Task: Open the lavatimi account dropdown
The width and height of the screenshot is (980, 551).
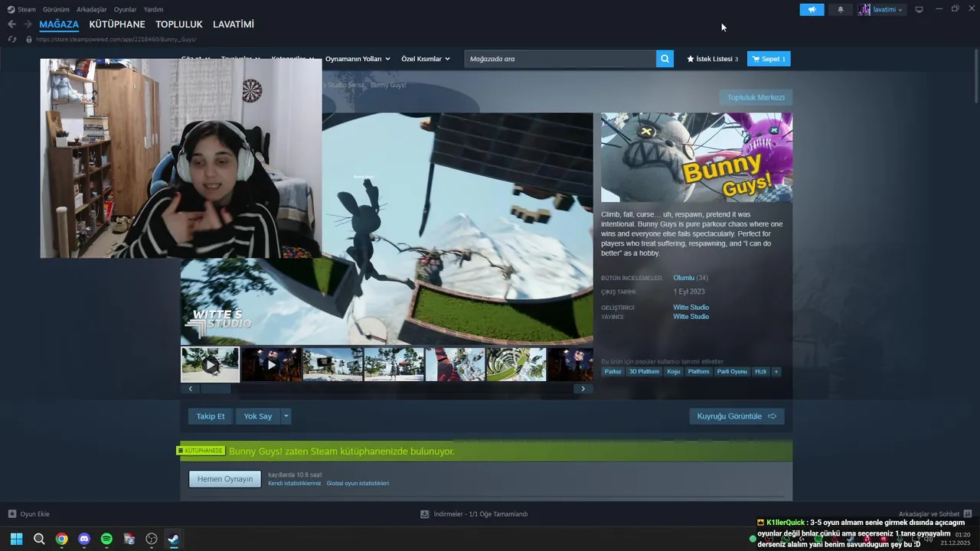Action: pyautogui.click(x=881, y=9)
